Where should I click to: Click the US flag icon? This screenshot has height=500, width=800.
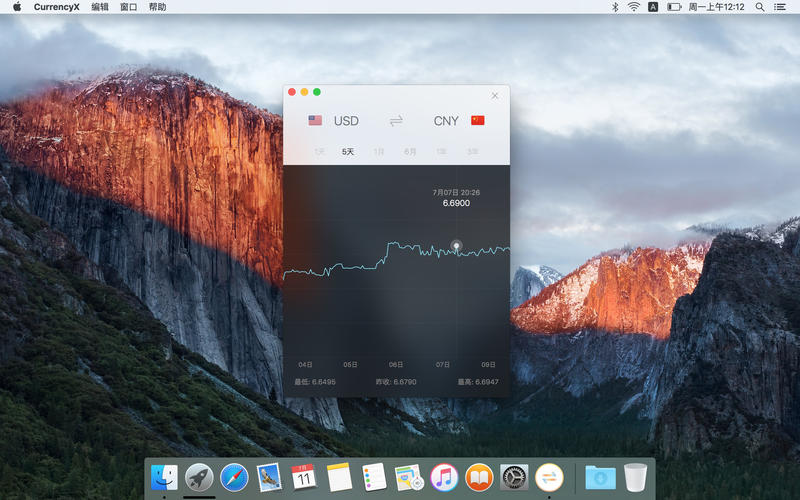tap(315, 120)
